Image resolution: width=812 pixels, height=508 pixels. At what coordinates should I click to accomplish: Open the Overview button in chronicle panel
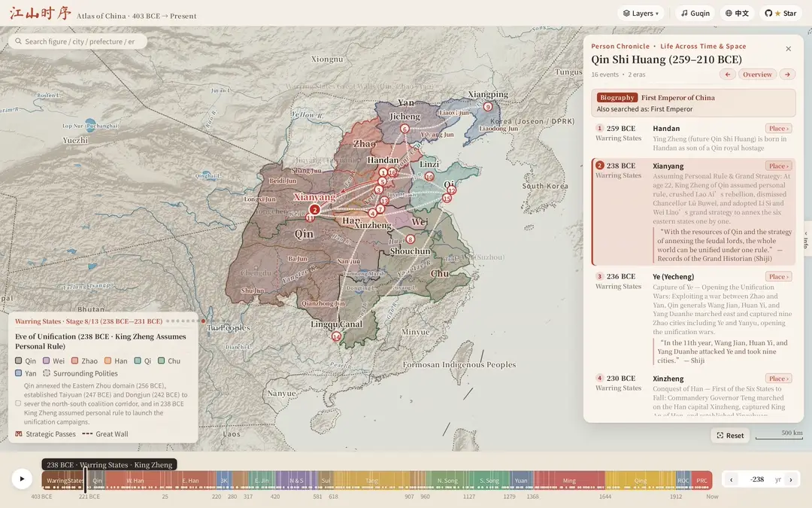(x=757, y=74)
